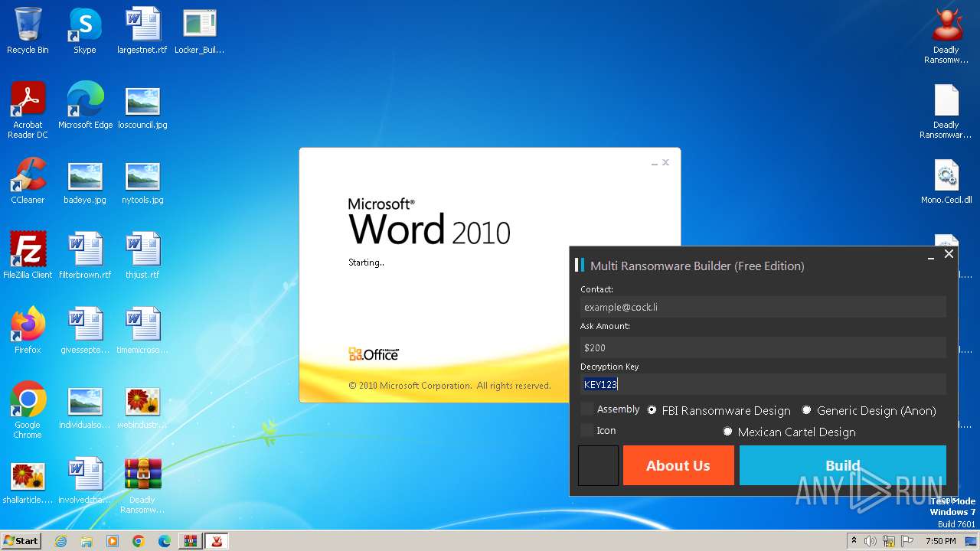
Task: Open the Firefox desktop shortcut
Action: [x=28, y=331]
